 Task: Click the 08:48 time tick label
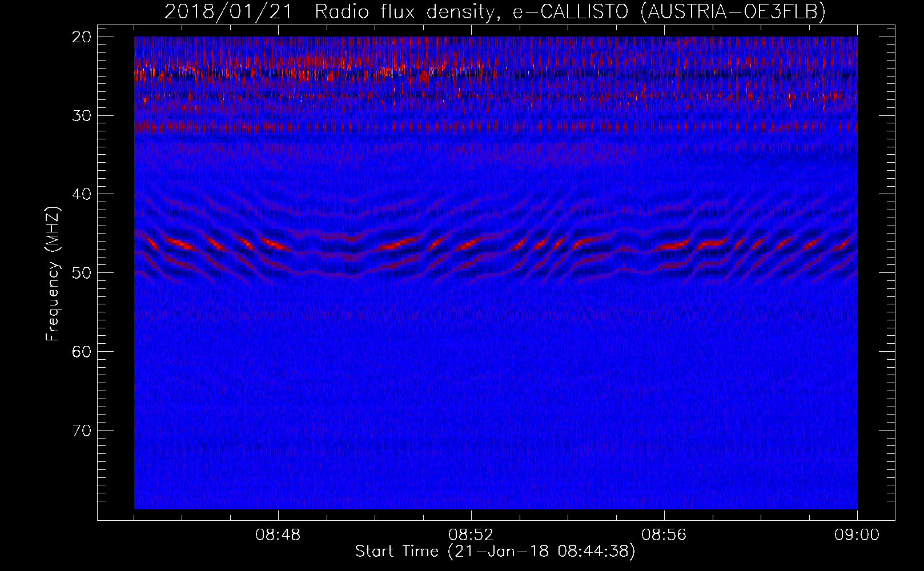(x=278, y=535)
